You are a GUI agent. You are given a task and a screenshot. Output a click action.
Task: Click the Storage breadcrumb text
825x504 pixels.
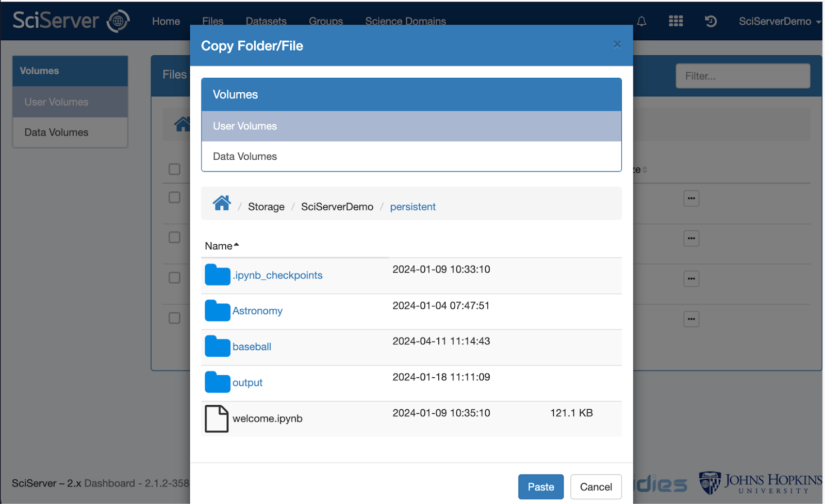[x=266, y=207]
